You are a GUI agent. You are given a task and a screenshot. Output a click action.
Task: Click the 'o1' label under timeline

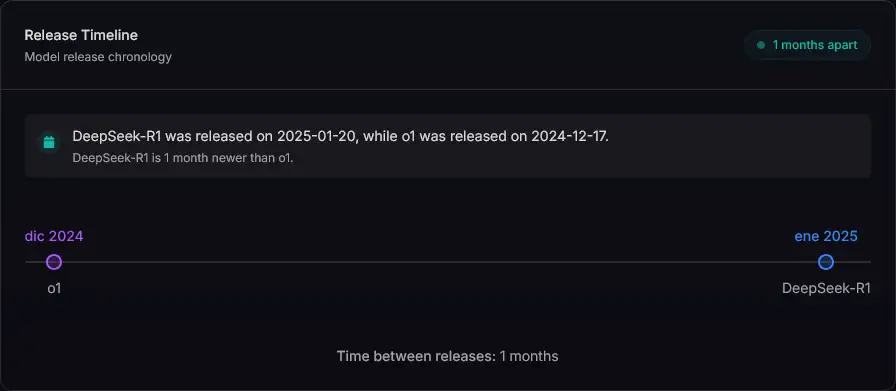tap(54, 289)
